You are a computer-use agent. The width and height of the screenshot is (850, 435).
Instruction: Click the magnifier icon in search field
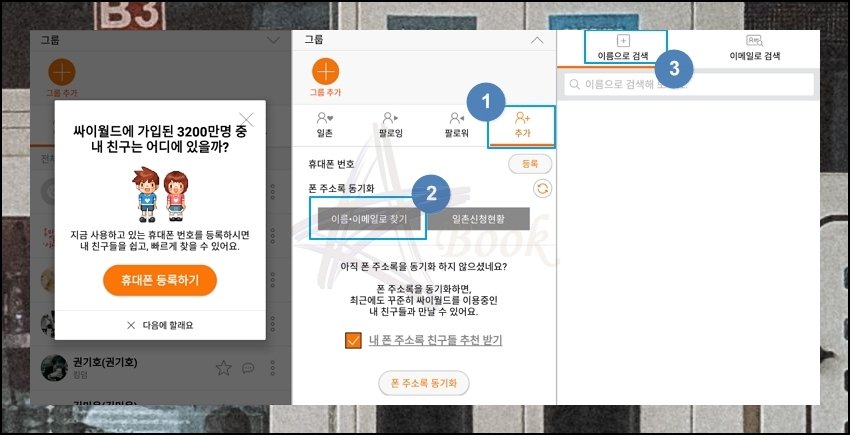pyautogui.click(x=574, y=85)
